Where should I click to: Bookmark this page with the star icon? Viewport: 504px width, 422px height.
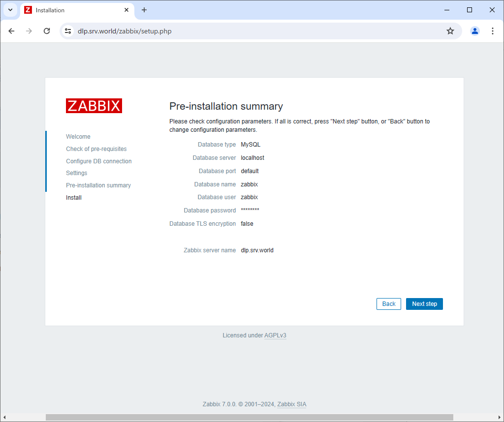(x=450, y=31)
